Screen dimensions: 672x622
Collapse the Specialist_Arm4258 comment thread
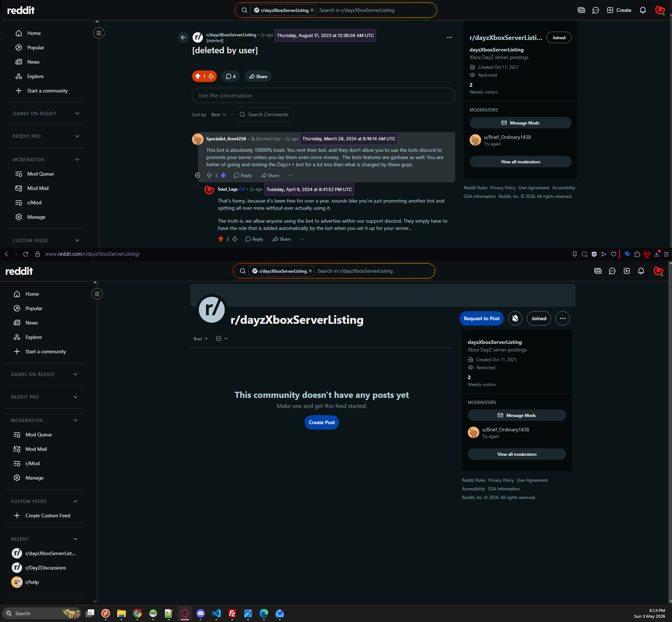tap(198, 175)
